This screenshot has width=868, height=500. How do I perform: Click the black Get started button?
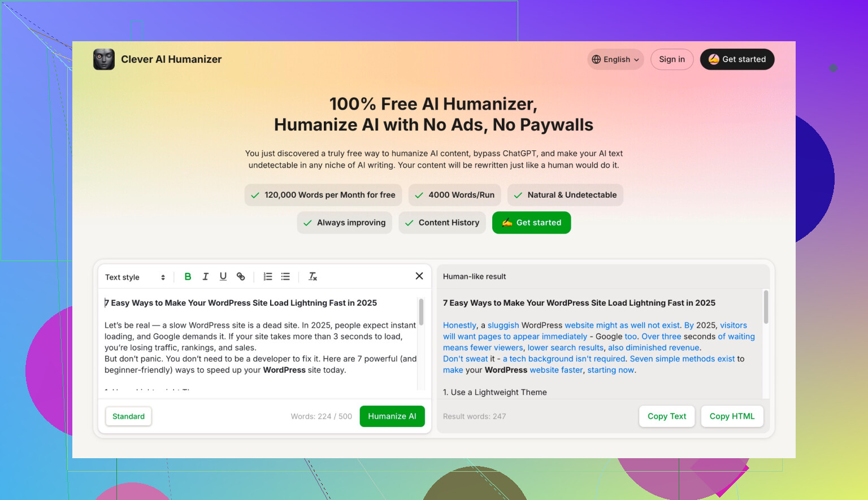point(737,59)
